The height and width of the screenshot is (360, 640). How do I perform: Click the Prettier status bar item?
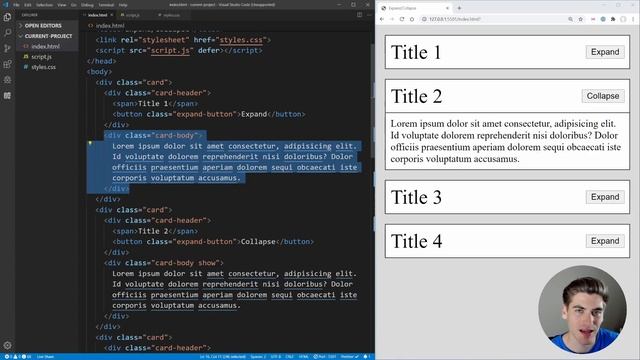pyautogui.click(x=349, y=357)
